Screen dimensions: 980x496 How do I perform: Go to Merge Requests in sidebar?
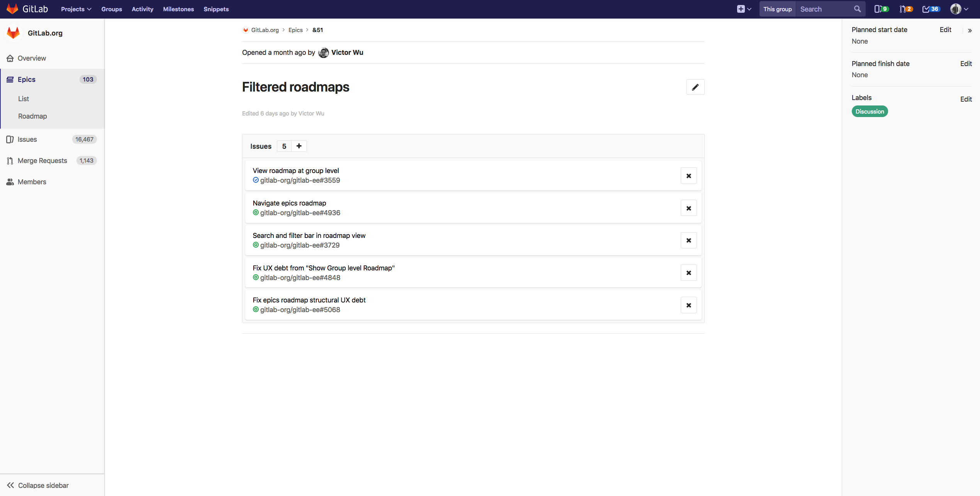pos(42,161)
